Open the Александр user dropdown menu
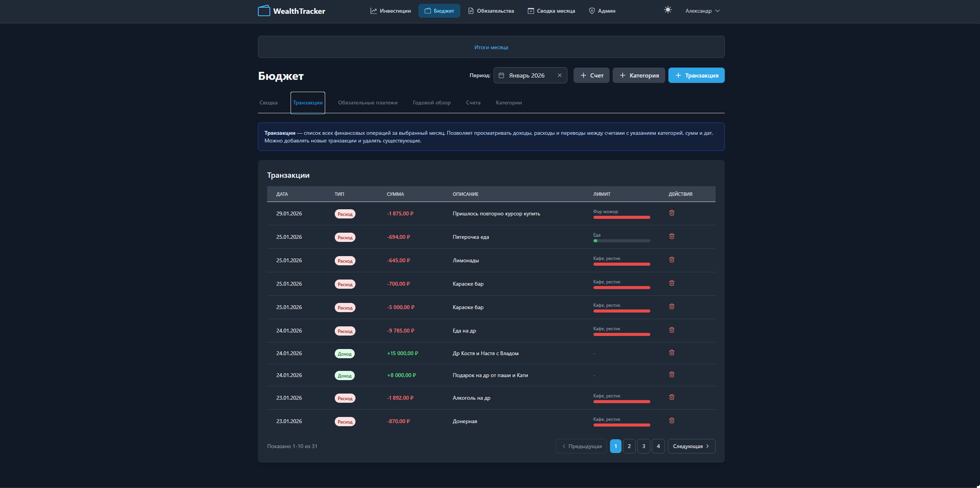980x488 pixels. (x=702, y=11)
